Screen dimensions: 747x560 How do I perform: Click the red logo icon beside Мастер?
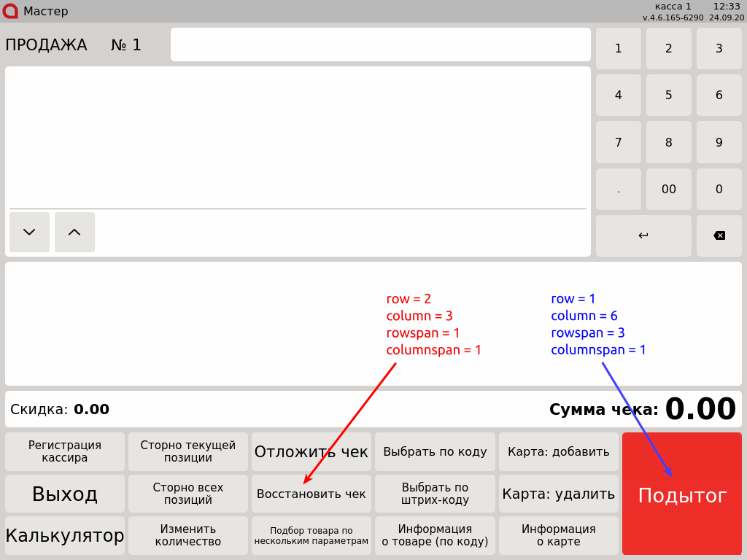pos(10,11)
